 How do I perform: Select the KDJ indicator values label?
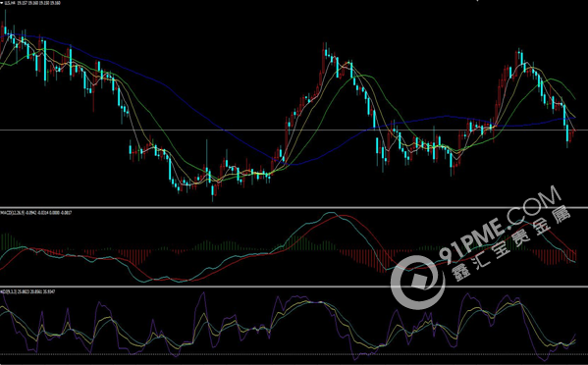tap(27, 291)
